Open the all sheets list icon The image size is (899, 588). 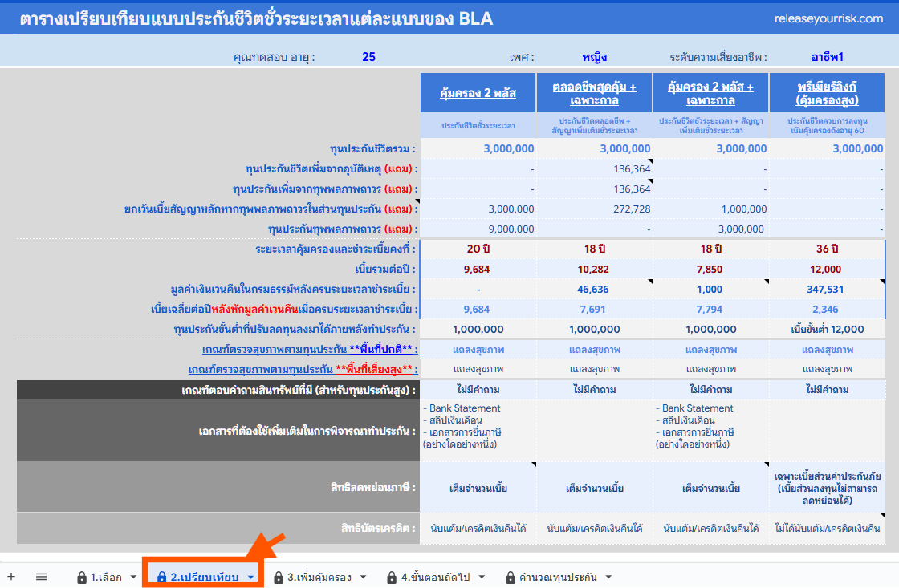click(42, 577)
